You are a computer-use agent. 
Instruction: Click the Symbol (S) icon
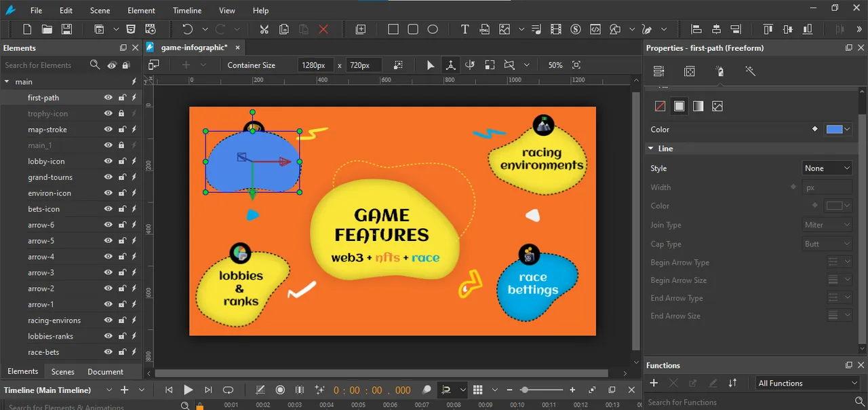coord(576,29)
